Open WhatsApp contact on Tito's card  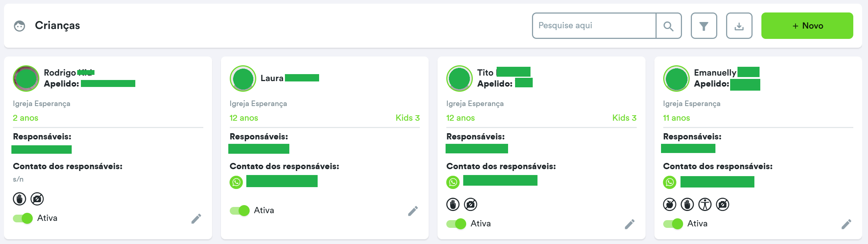point(453,182)
